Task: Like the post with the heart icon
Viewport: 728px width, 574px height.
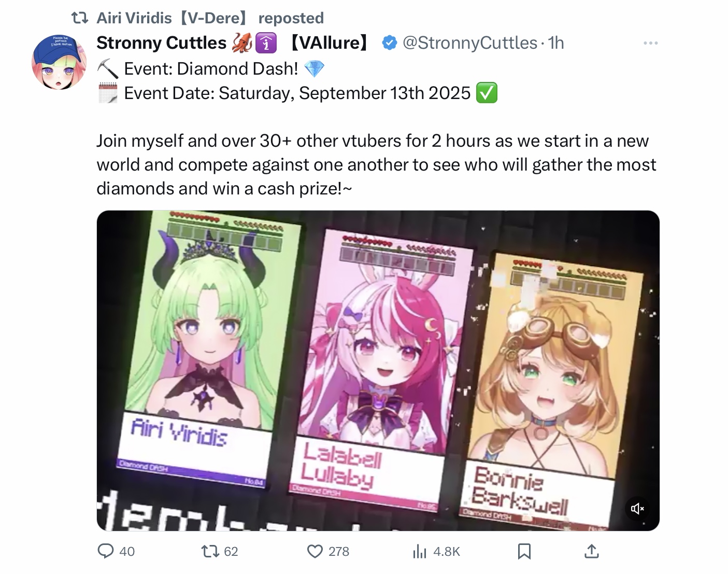Action: [315, 551]
